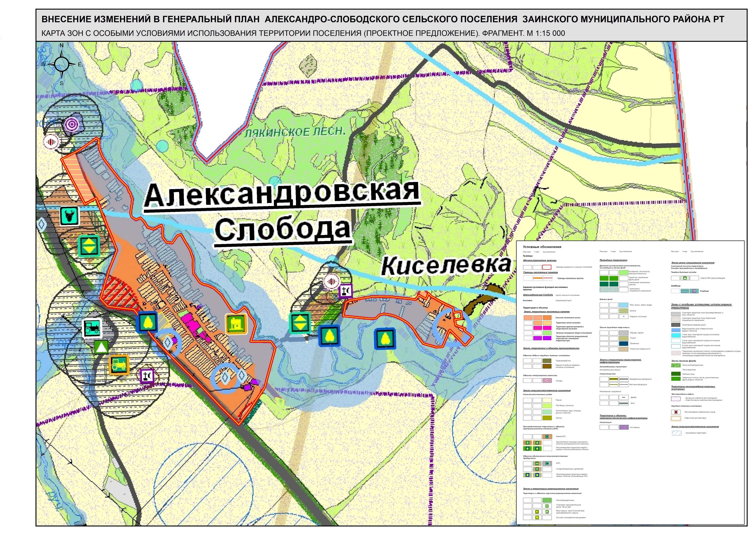Click the purple settling tank target icon on map

[72, 124]
